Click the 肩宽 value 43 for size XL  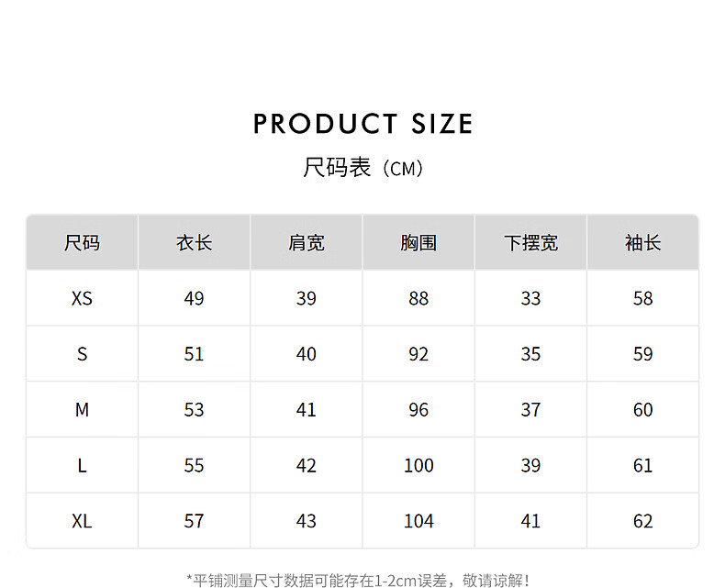tap(307, 521)
